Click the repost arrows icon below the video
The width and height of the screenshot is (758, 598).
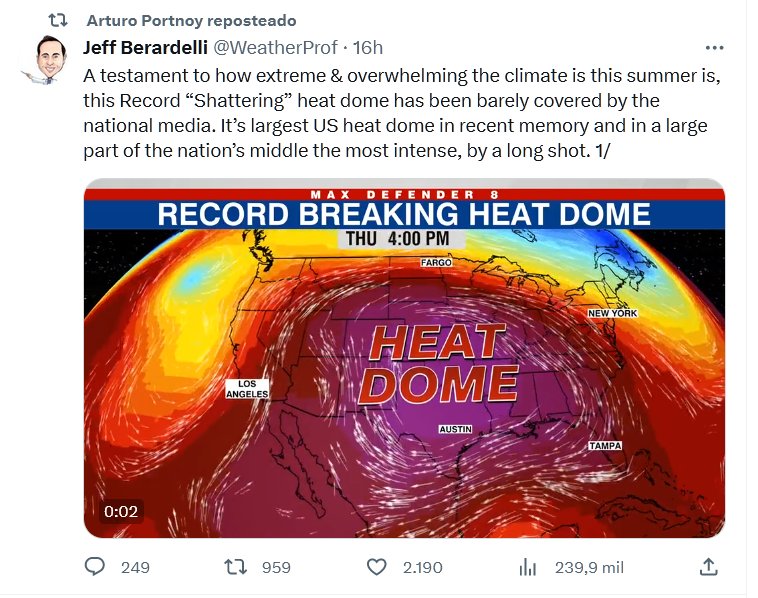[x=236, y=567]
